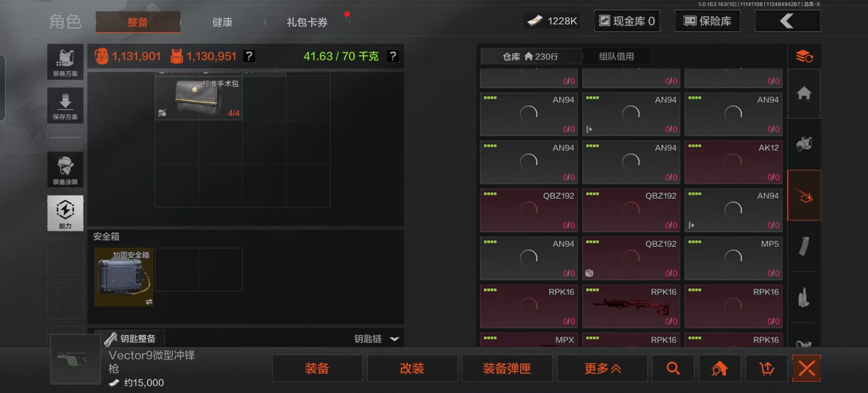Click the sort warehouse stack icon
Screen dimensions: 868x393
[x=804, y=56]
